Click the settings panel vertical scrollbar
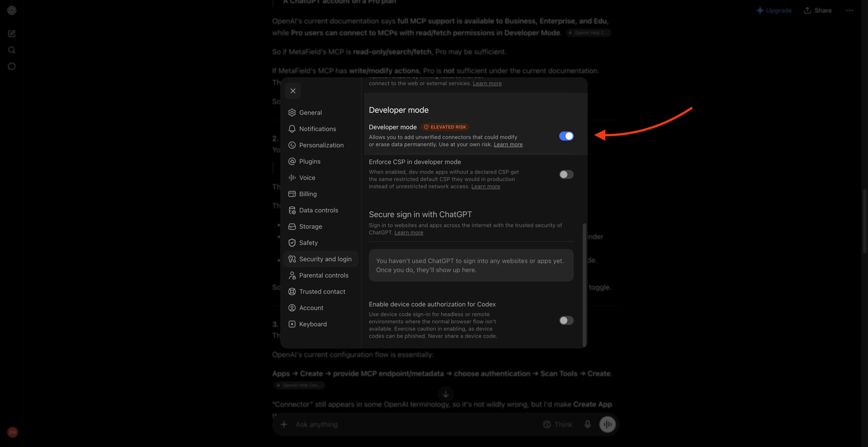This screenshot has height=447, width=868. [x=584, y=284]
